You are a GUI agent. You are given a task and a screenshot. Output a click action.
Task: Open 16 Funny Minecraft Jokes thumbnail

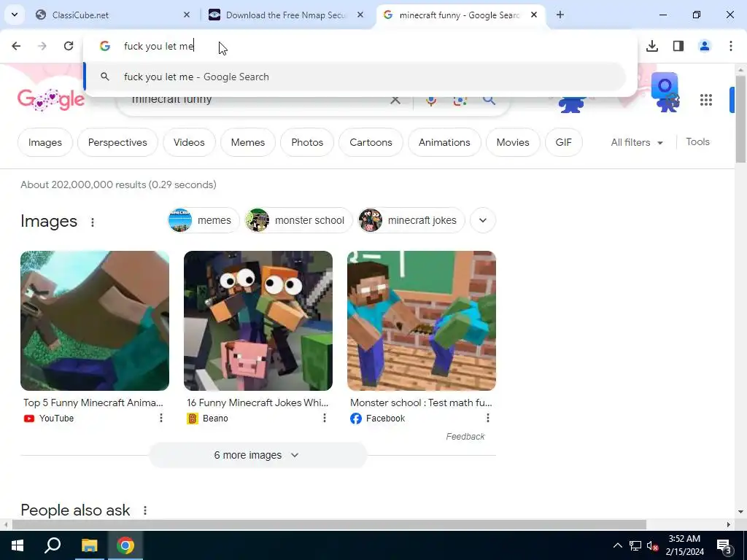[258, 321]
